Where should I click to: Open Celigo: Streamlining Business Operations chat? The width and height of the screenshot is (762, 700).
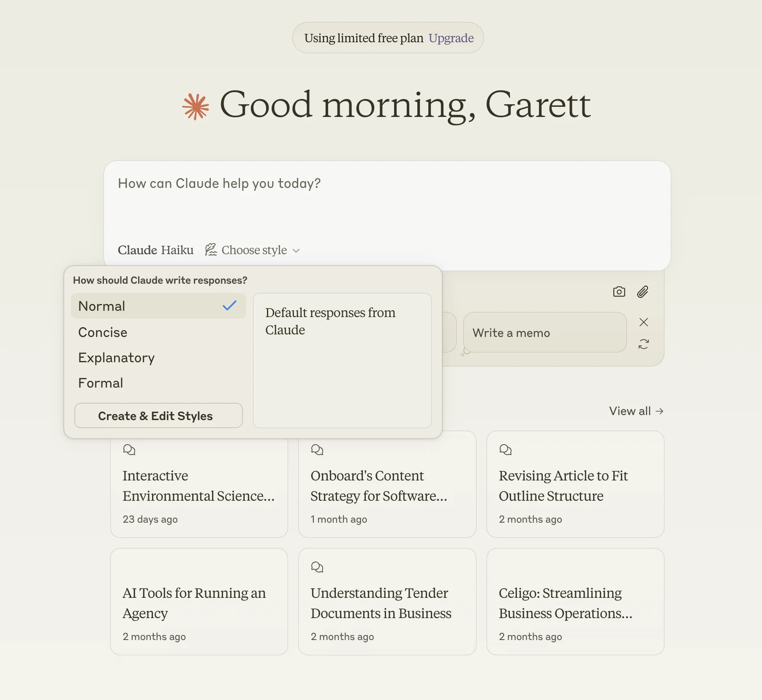pos(575,601)
